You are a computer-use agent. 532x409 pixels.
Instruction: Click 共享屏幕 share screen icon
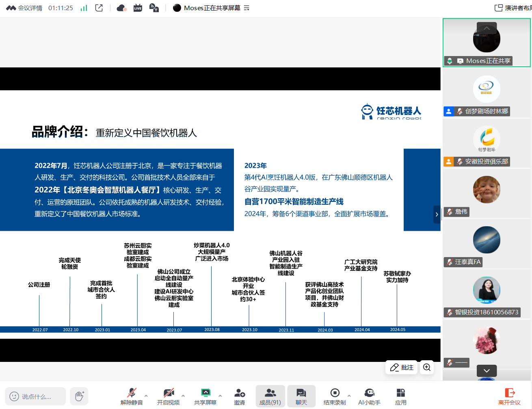205,396
